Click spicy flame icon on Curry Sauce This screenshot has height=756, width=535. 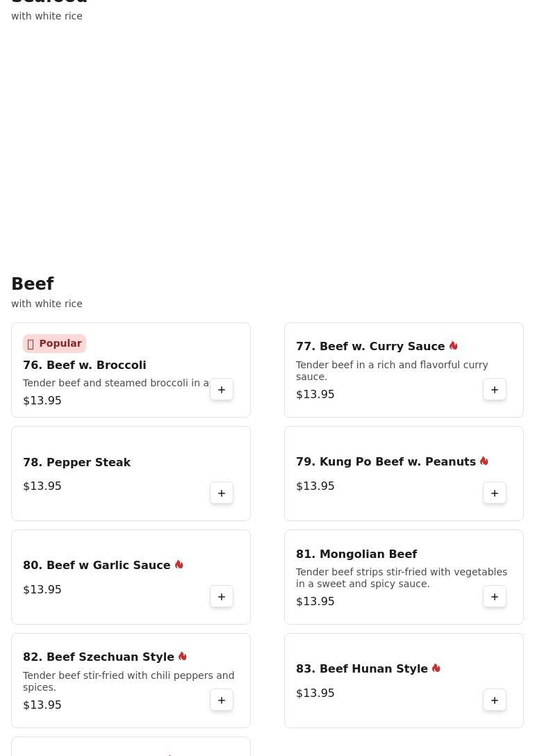[453, 346]
